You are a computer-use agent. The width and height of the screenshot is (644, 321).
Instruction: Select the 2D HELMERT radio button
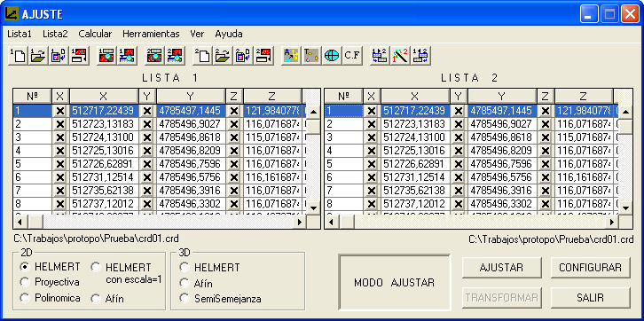(26, 267)
